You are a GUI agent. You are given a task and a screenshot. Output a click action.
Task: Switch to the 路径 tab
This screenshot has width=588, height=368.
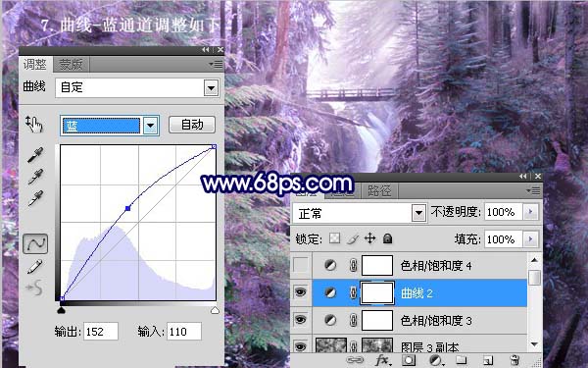click(x=379, y=190)
